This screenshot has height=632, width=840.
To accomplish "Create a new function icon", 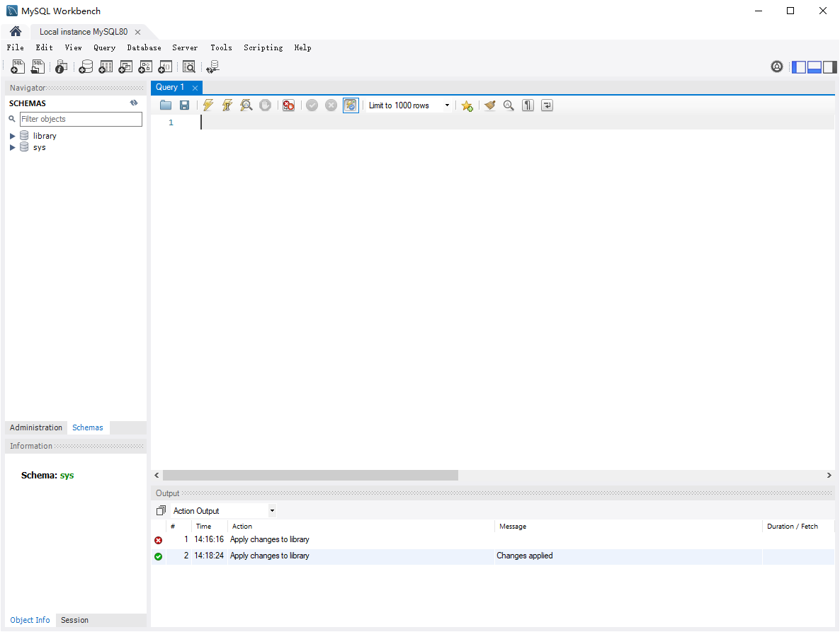I will pos(165,67).
